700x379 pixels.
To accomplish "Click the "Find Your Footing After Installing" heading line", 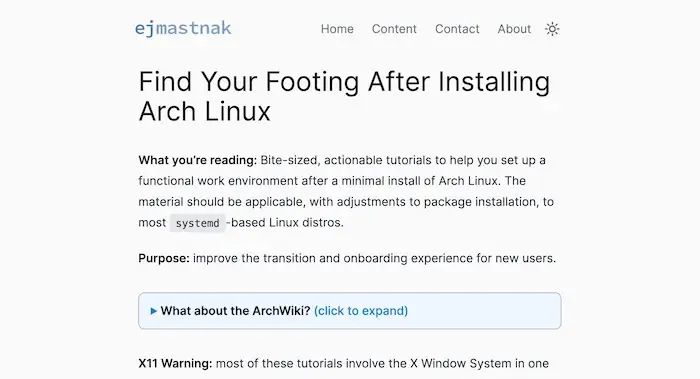I will (x=344, y=82).
